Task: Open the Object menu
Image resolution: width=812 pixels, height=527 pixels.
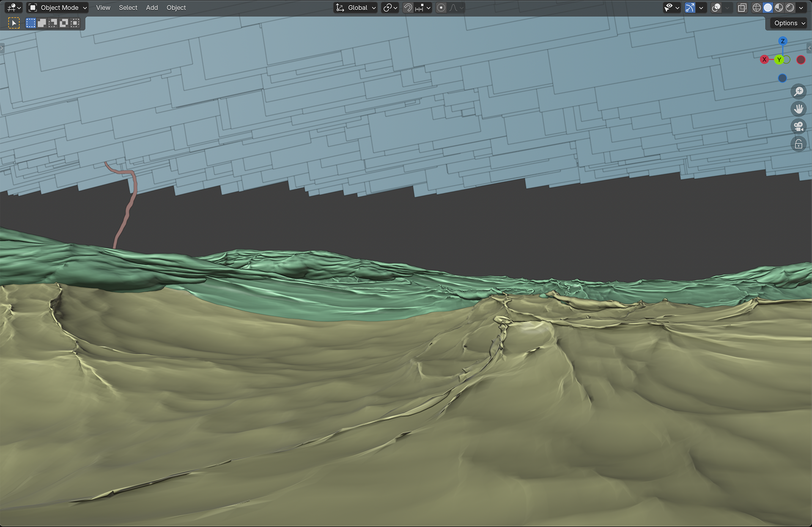Action: point(176,8)
